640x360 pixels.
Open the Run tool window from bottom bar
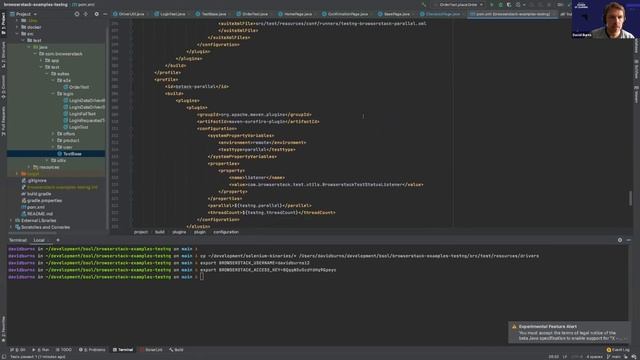41,350
